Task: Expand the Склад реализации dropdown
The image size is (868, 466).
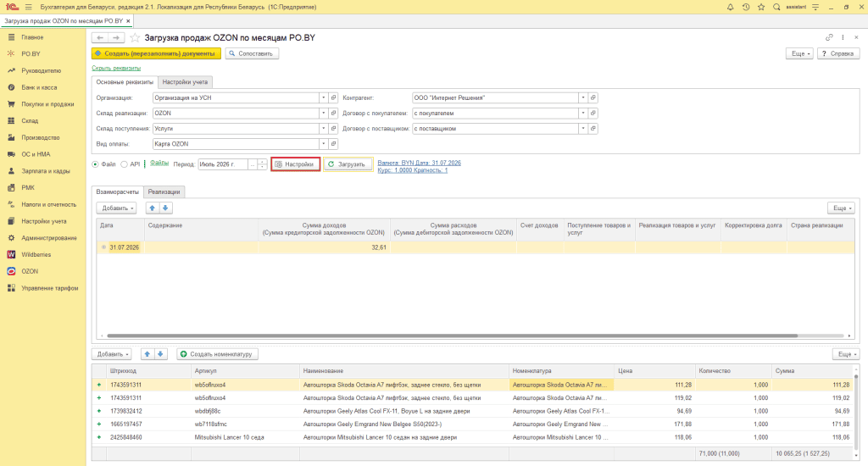Action: tap(323, 113)
